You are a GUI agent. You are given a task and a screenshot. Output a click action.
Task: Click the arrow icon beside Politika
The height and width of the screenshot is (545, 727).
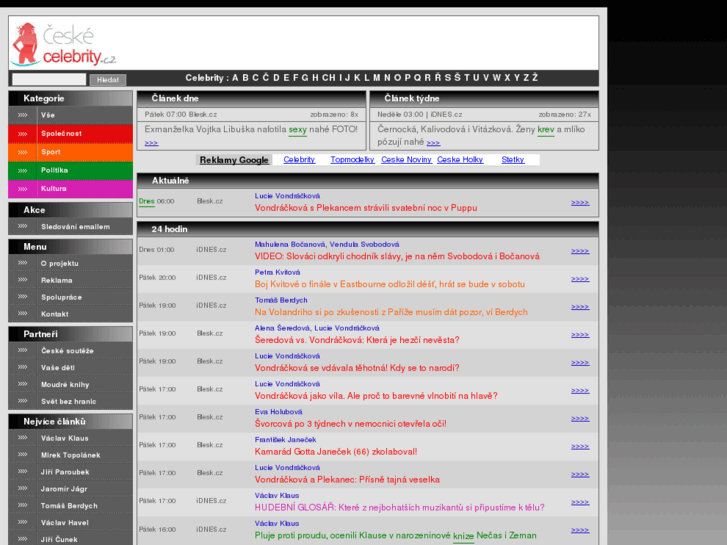click(x=22, y=170)
